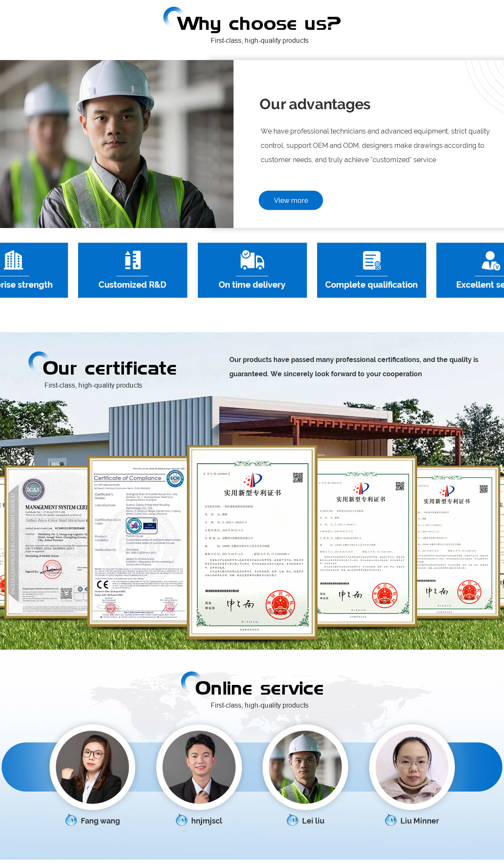Open the large center patent certificate
The width and height of the screenshot is (504, 868).
click(x=252, y=542)
